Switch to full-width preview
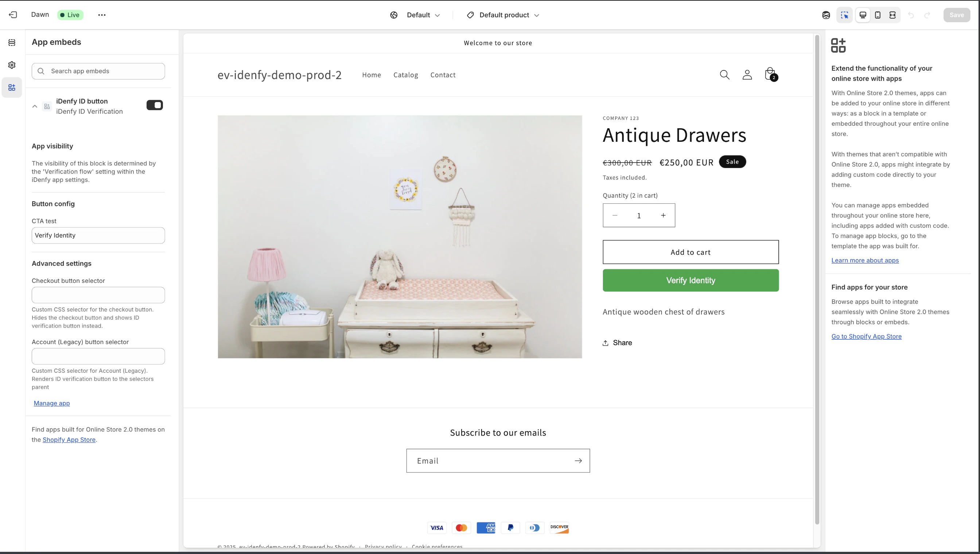The height and width of the screenshot is (554, 980). coord(893,15)
